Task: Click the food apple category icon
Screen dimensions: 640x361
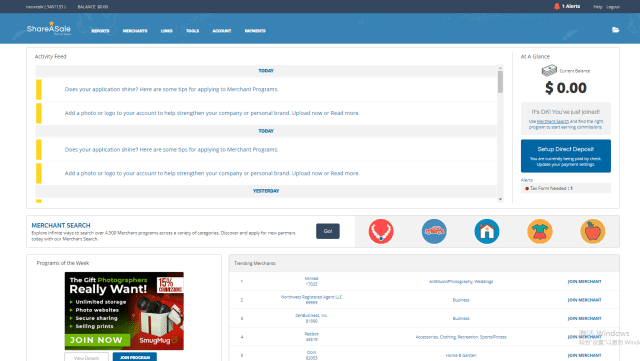Action: (x=593, y=231)
